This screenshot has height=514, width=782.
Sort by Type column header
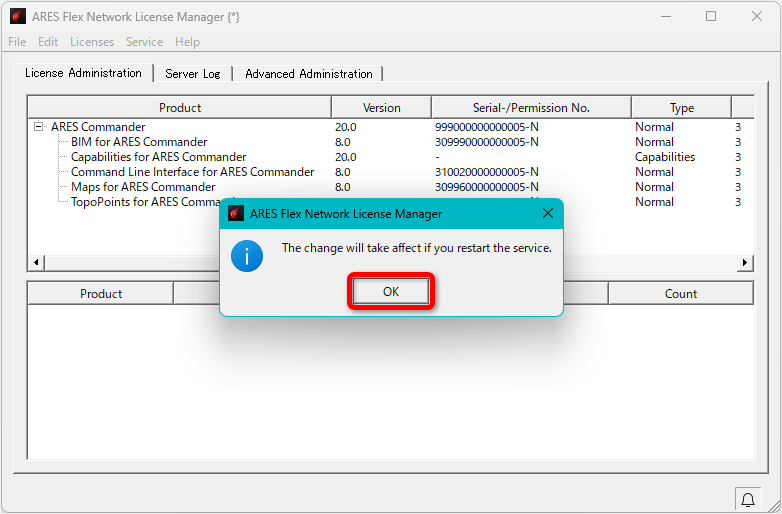coord(681,108)
